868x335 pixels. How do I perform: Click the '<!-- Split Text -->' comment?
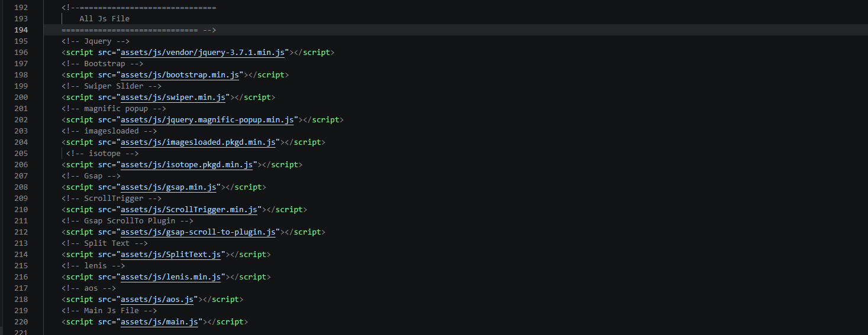105,243
